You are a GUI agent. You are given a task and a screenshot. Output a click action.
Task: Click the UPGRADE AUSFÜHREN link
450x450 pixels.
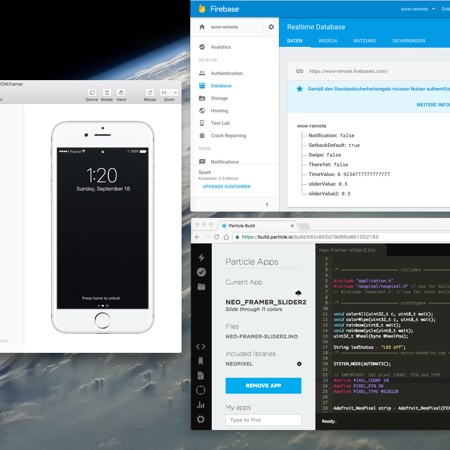pyautogui.click(x=227, y=186)
